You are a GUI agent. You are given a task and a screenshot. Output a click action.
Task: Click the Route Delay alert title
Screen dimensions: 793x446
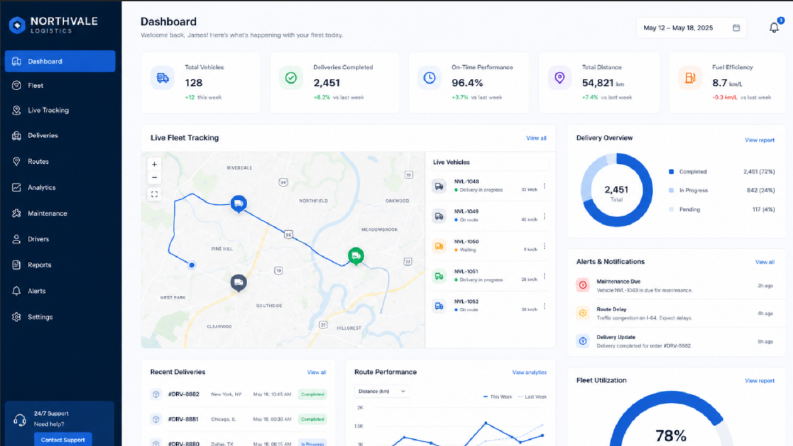(x=611, y=309)
